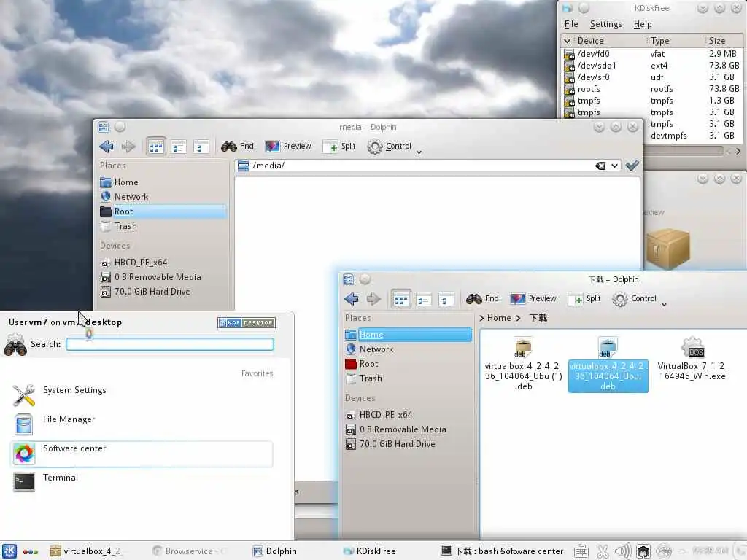Open the location history dropdown arrow
This screenshot has height=560, width=747.
(614, 166)
